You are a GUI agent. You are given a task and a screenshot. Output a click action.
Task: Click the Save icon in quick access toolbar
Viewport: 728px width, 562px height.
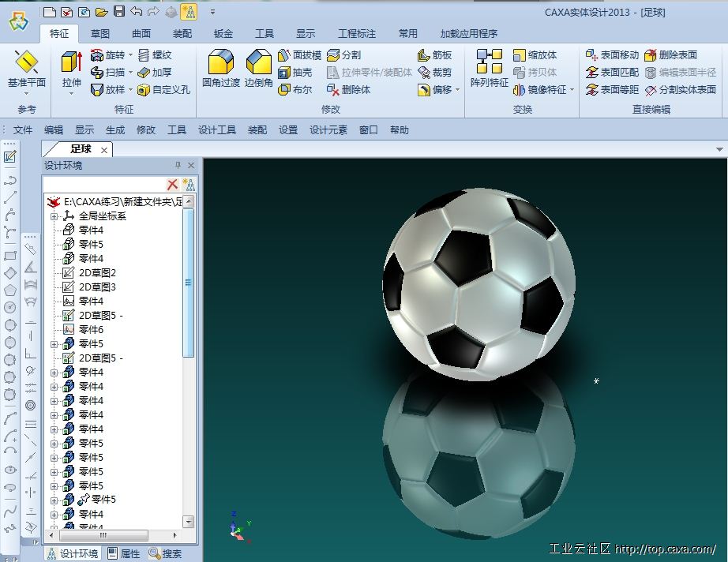tap(119, 11)
